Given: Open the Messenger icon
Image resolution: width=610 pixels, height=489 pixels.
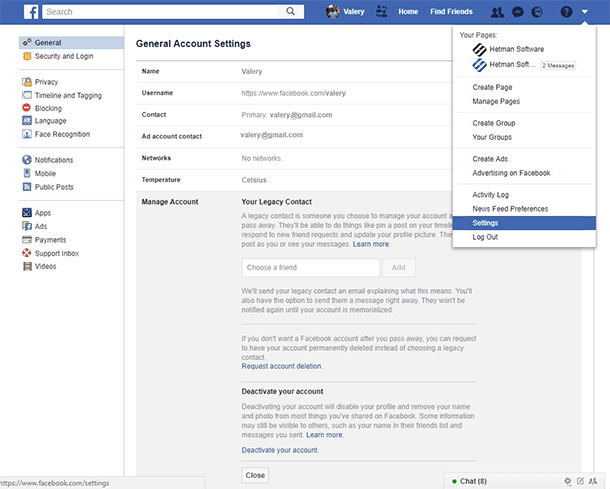Looking at the screenshot, I should pyautogui.click(x=517, y=12).
